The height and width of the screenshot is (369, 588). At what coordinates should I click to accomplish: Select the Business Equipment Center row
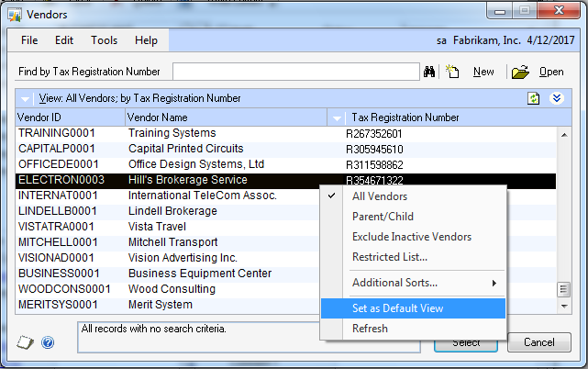coord(168,274)
